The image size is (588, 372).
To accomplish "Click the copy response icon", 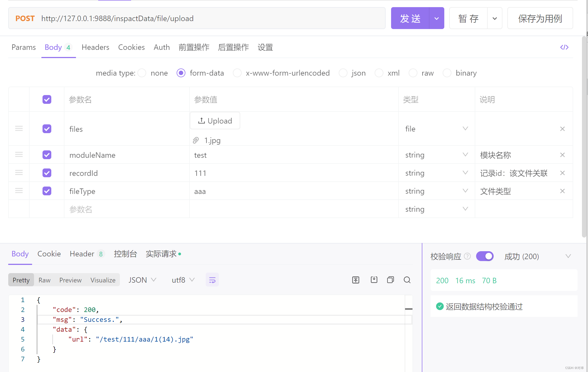I will click(x=390, y=280).
